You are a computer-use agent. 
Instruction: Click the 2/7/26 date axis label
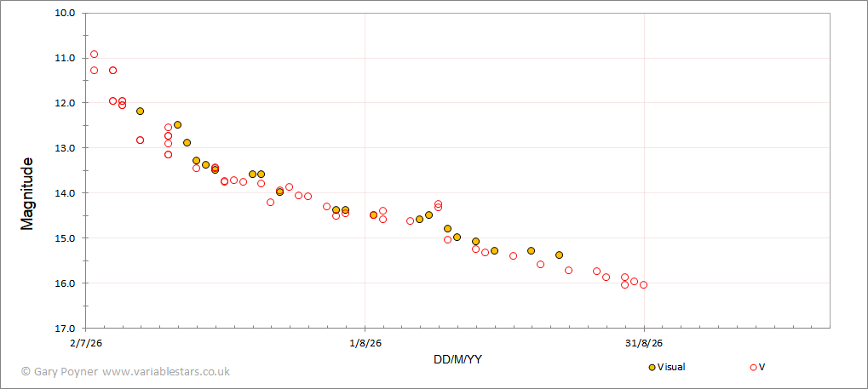pos(86,343)
